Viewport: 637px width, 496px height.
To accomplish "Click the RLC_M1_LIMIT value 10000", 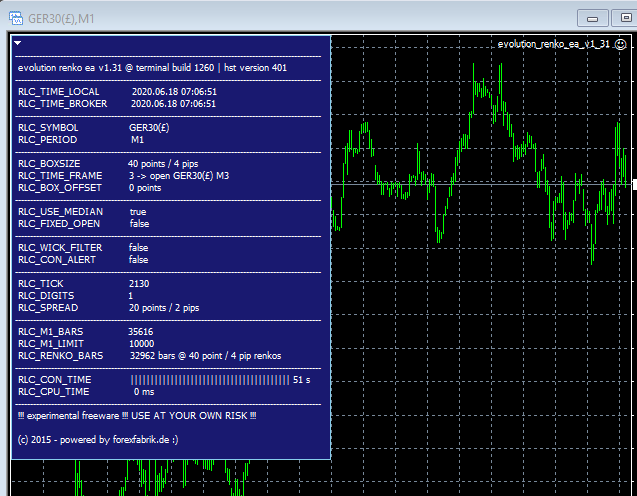I will click(x=141, y=344).
